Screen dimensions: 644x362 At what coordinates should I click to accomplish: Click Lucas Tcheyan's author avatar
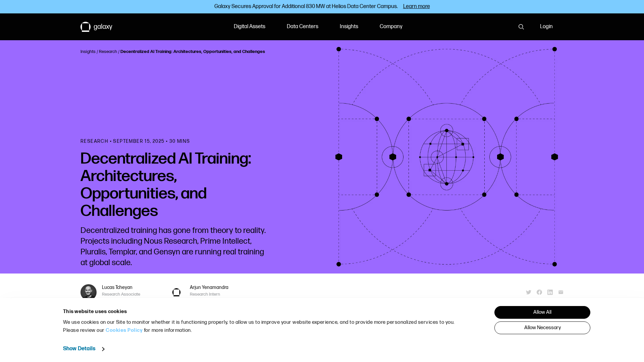pos(89,292)
